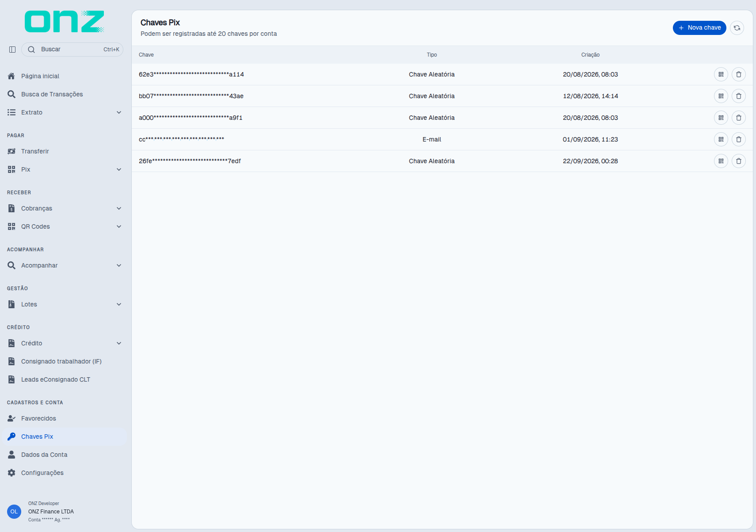Show QR code for key 26fe...7edf

tap(721, 161)
